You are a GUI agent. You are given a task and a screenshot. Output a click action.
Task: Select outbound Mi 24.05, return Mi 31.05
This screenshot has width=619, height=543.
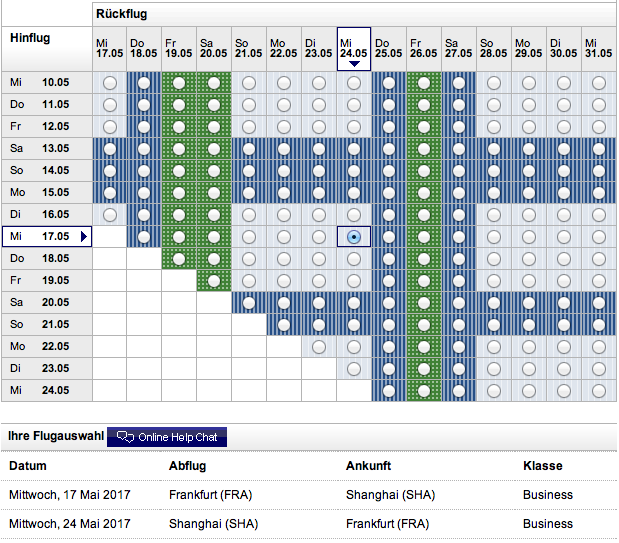tap(598, 390)
